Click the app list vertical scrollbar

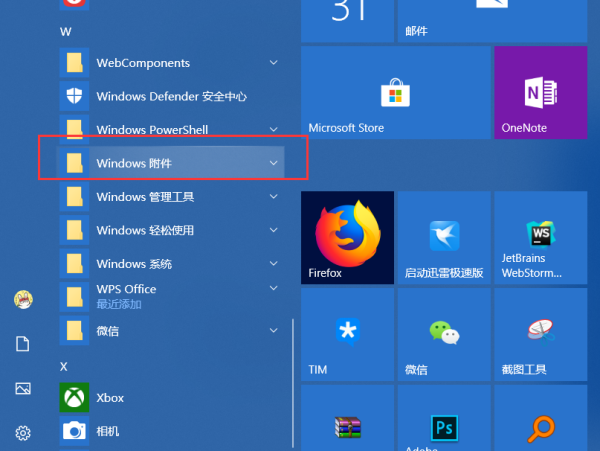tap(293, 383)
